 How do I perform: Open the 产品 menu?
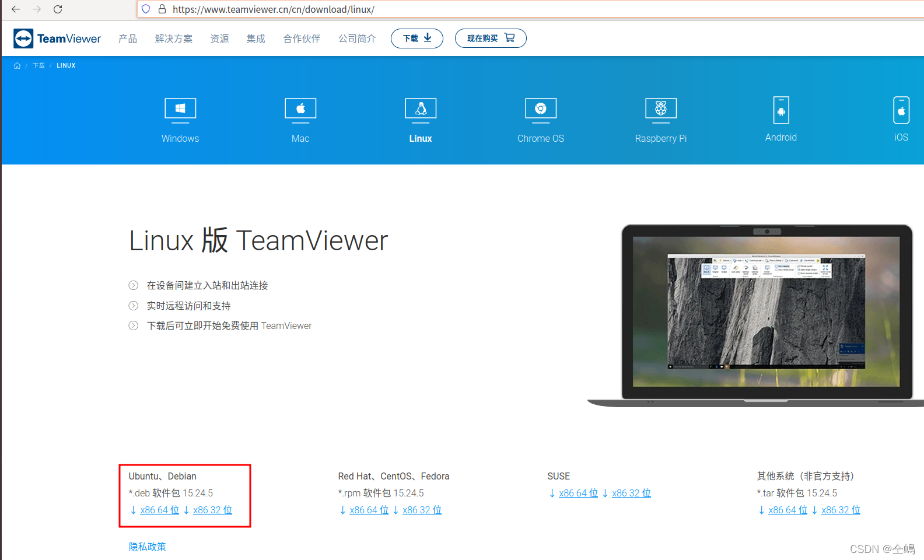[128, 38]
